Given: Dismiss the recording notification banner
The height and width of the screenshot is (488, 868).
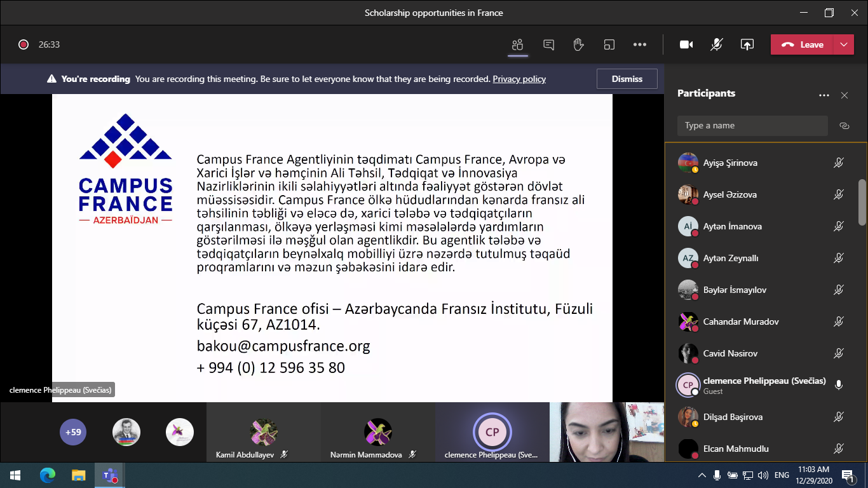Looking at the screenshot, I should coord(627,79).
